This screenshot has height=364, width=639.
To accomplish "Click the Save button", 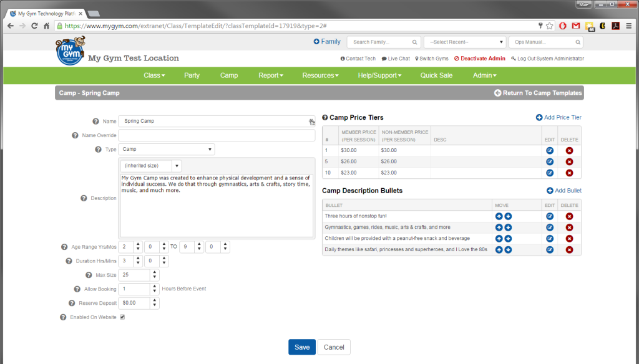I will coord(301,347).
